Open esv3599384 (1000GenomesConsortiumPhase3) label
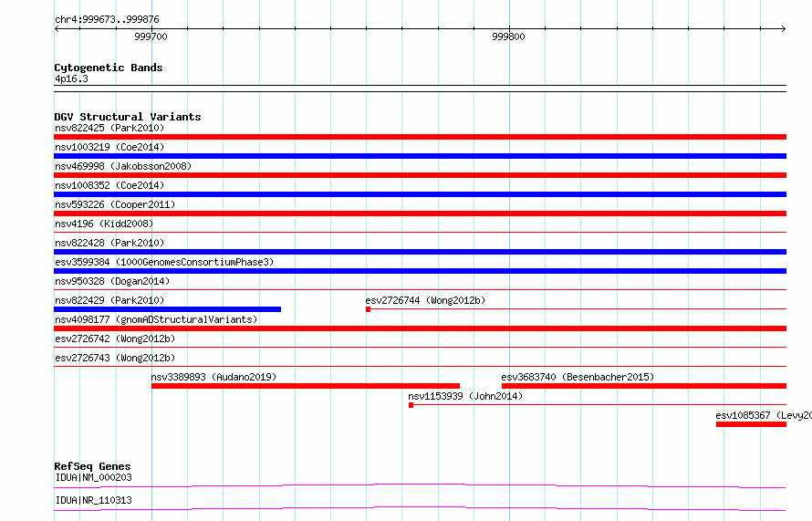Image resolution: width=812 pixels, height=521 pixels. tap(164, 262)
